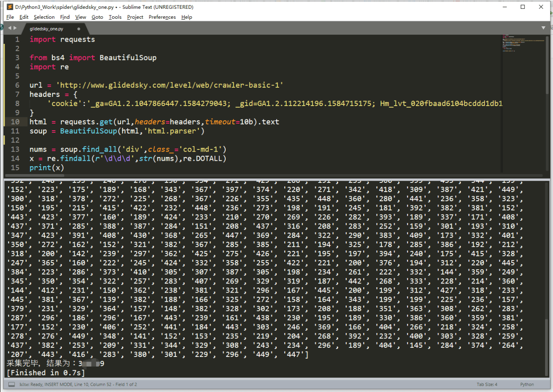
Task: Click the editor horizontal scrollbar
Action: coord(274,175)
